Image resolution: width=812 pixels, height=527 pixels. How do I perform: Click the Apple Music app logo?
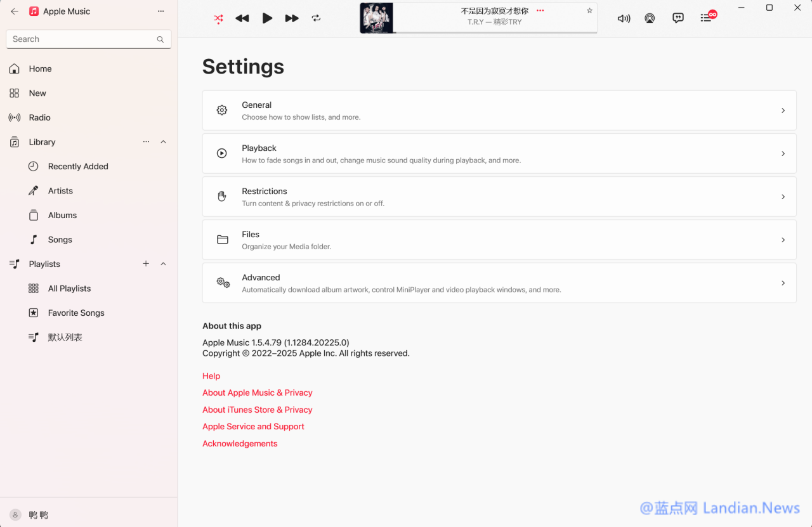(34, 11)
